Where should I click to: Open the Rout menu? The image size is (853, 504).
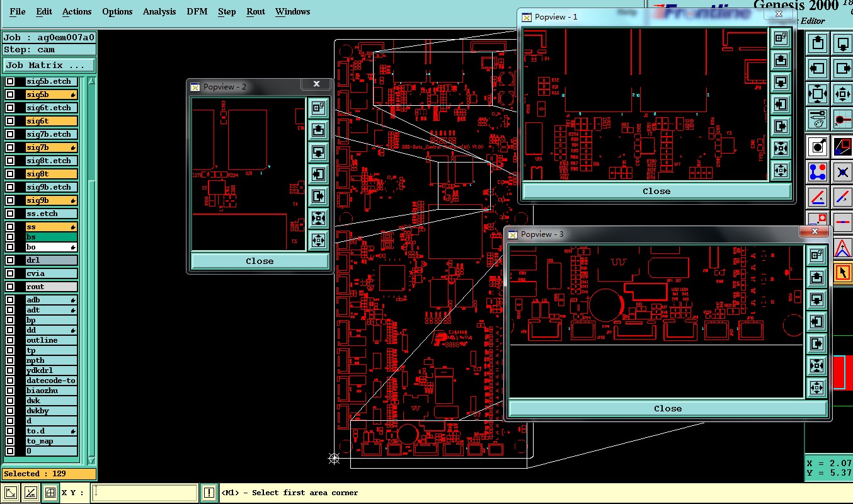(256, 11)
